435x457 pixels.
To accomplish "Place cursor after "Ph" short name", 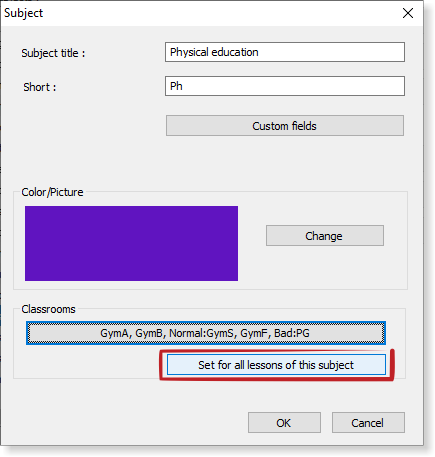I will 183,86.
